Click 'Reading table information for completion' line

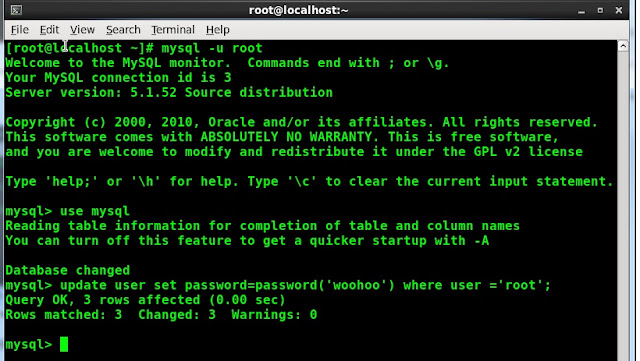click(x=262, y=226)
